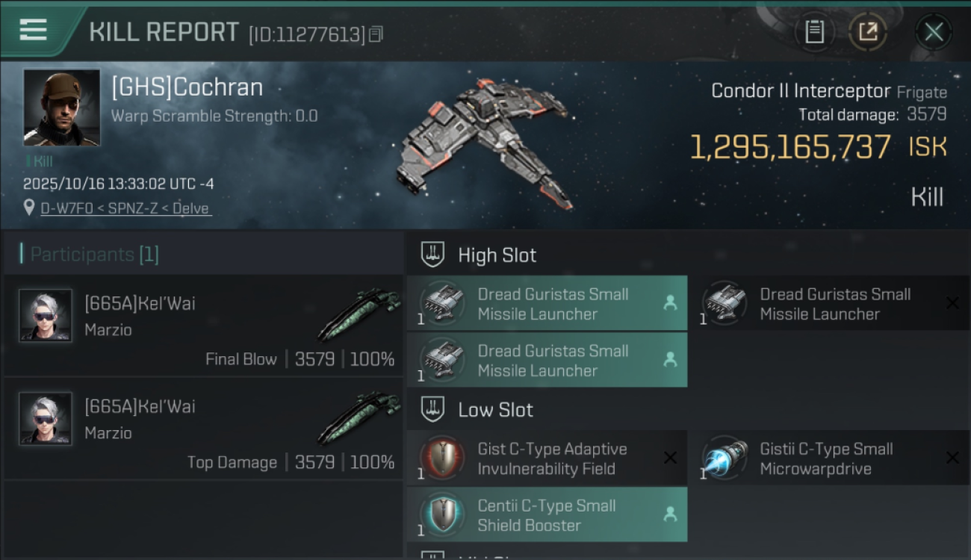Open Kel'Wai Final Blow portrait
The width and height of the screenshot is (971, 560).
[46, 316]
